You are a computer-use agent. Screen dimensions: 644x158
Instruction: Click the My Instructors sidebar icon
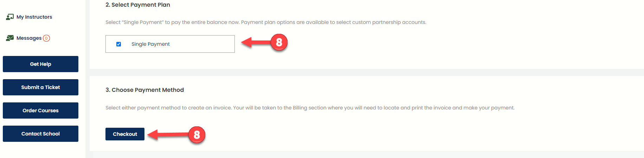10,17
